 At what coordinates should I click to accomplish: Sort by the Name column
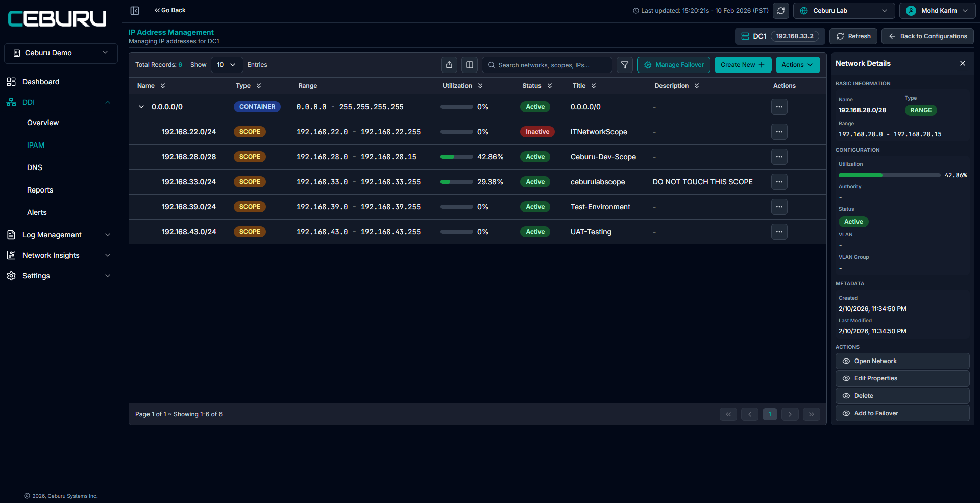pos(163,86)
